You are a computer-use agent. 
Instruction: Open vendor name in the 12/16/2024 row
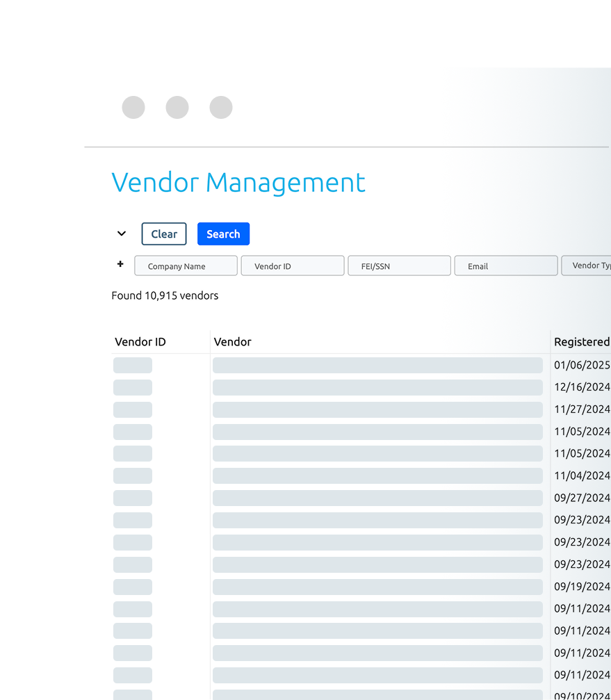pos(377,387)
